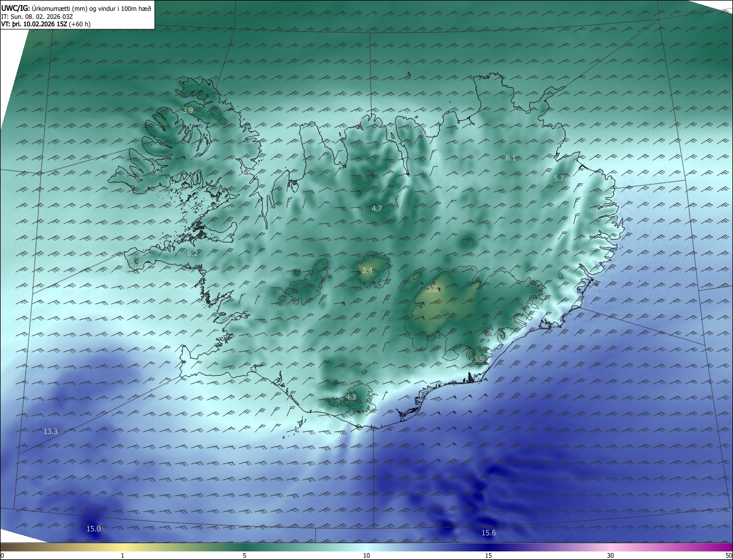Click the 50 tick label of the color scale

[x=728, y=555]
